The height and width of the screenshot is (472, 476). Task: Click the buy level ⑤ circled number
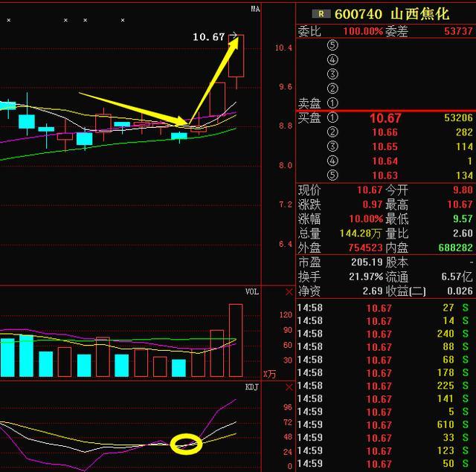(x=332, y=175)
